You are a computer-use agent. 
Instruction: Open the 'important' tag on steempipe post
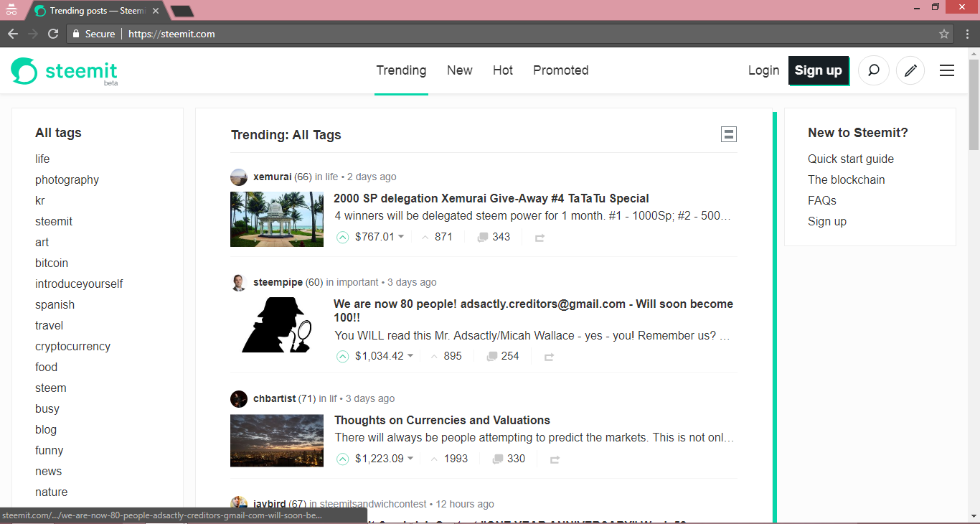coord(357,282)
